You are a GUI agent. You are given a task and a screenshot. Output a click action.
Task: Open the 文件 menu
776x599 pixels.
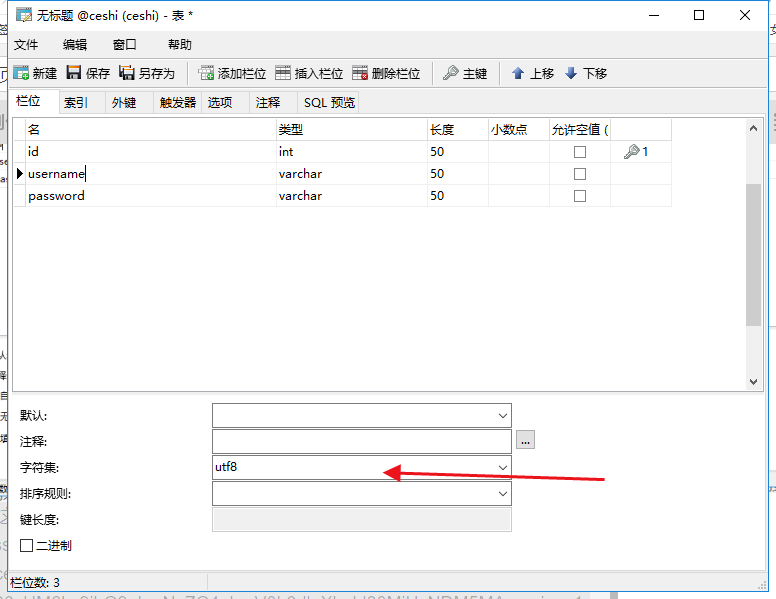[26, 45]
